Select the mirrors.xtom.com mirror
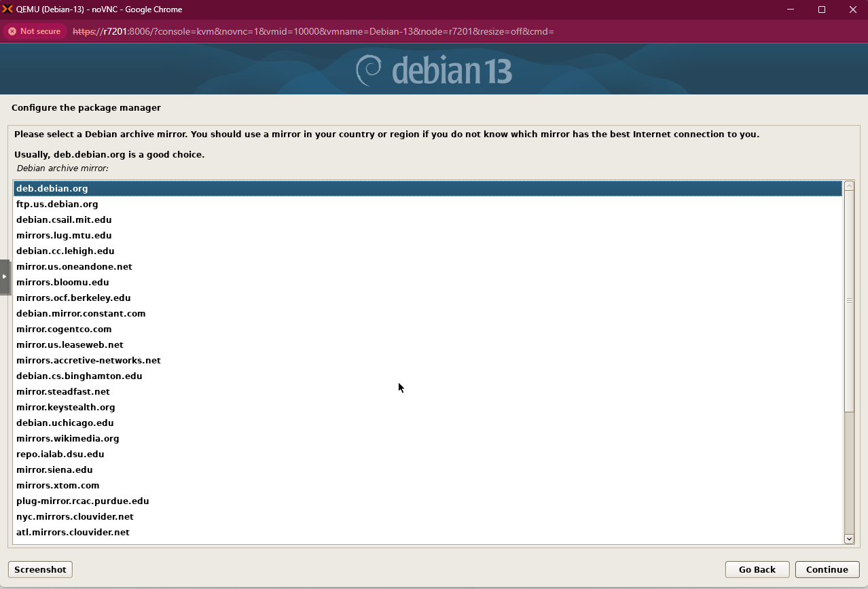 (58, 485)
